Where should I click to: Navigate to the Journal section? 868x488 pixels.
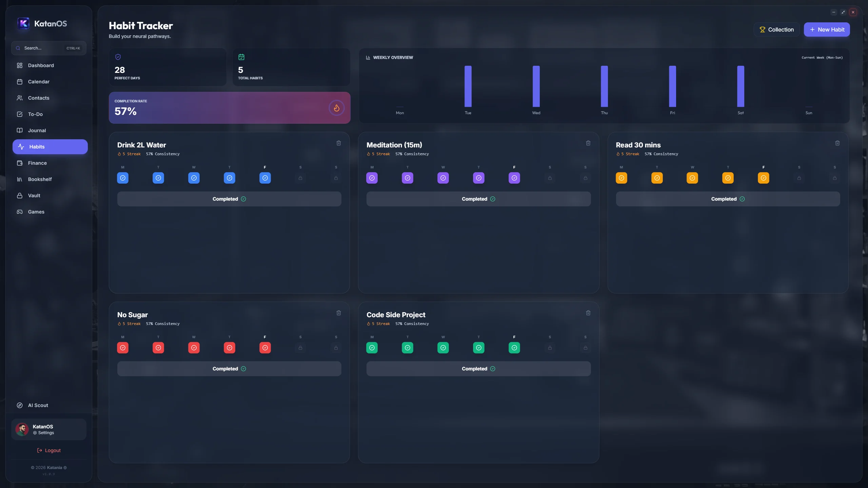coord(37,130)
